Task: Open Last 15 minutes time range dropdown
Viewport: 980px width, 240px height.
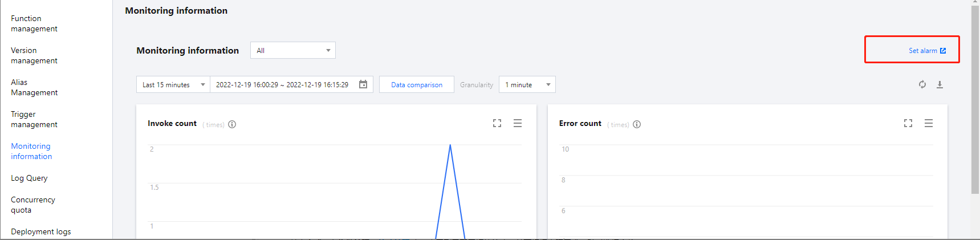Action: [173, 84]
